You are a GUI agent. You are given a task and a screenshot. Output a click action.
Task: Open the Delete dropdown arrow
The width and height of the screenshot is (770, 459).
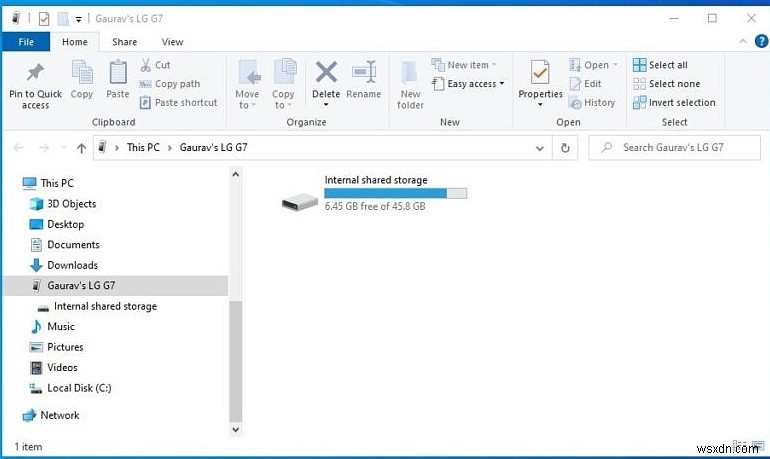point(326,105)
